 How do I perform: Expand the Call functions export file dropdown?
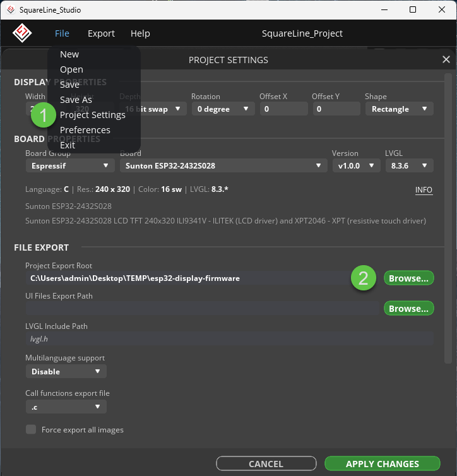(66, 407)
